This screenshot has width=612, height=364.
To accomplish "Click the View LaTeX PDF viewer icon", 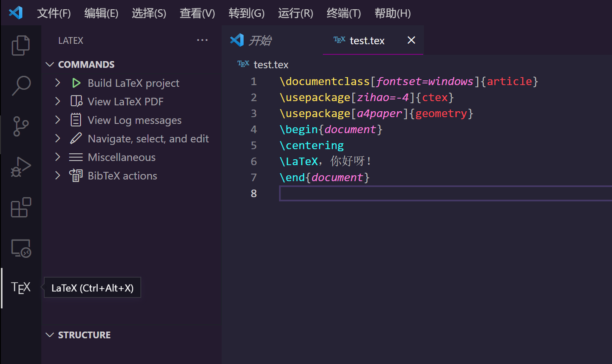I will 76,102.
